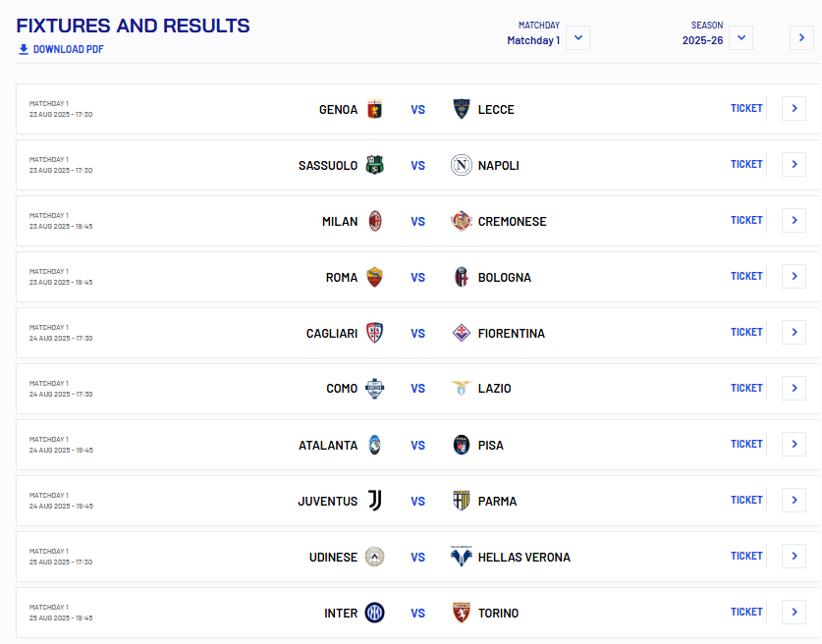Click the Torino club crest
The height and width of the screenshot is (644, 822).
[x=462, y=613]
